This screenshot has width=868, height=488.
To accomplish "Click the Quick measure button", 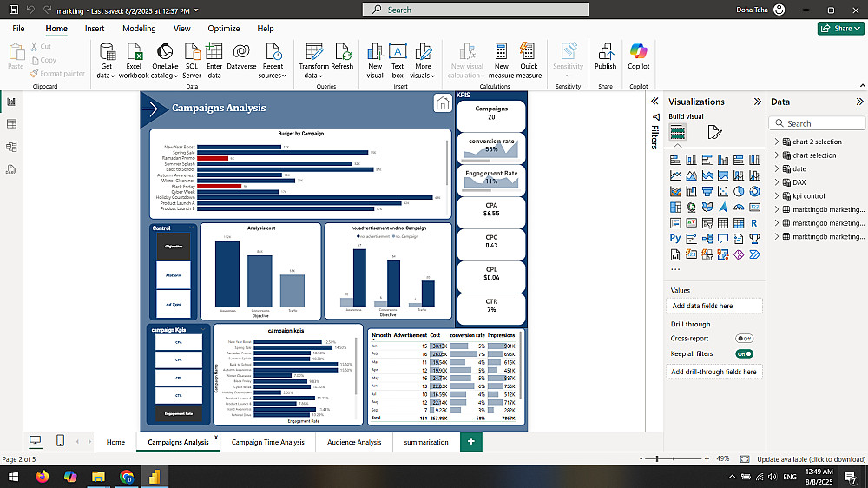I will tap(529, 61).
